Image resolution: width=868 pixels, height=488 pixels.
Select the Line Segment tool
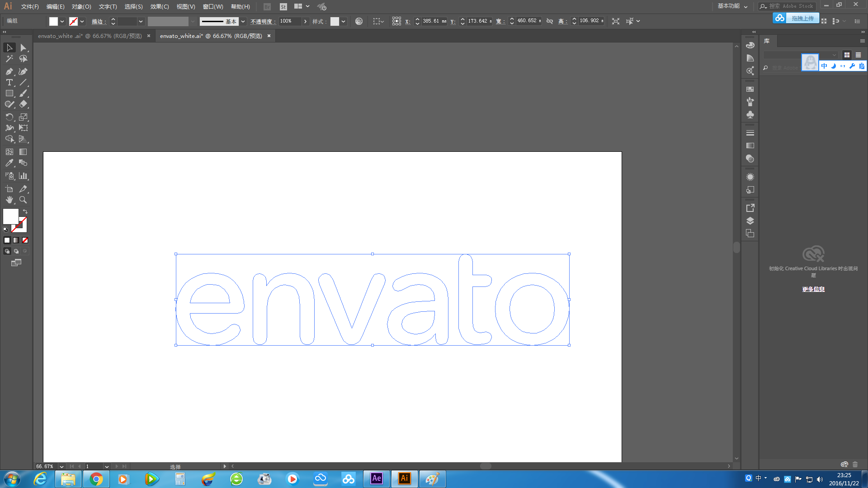click(23, 82)
